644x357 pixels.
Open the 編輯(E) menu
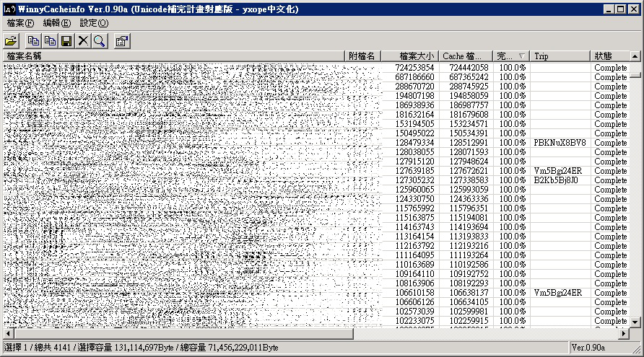point(57,23)
